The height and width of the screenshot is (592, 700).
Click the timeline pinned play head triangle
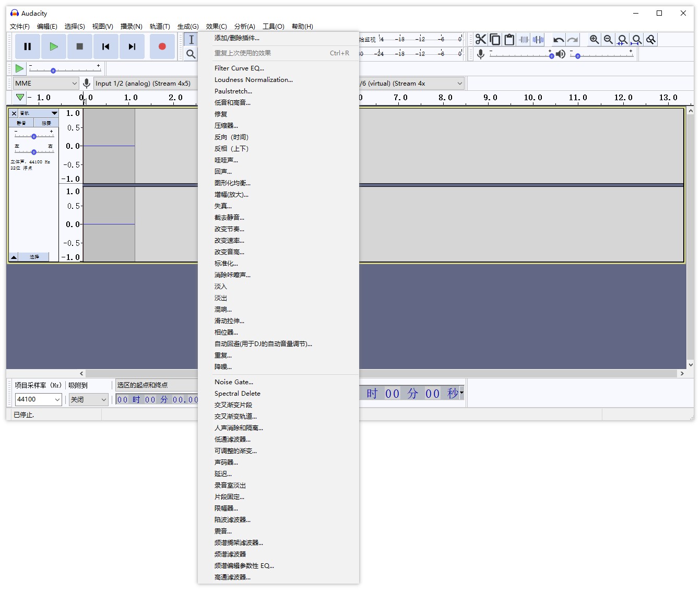[x=20, y=98]
